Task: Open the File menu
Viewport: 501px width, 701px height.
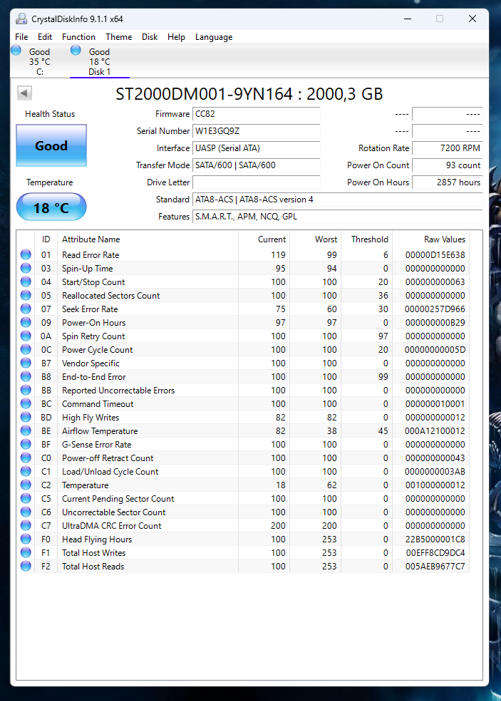Action: (21, 37)
